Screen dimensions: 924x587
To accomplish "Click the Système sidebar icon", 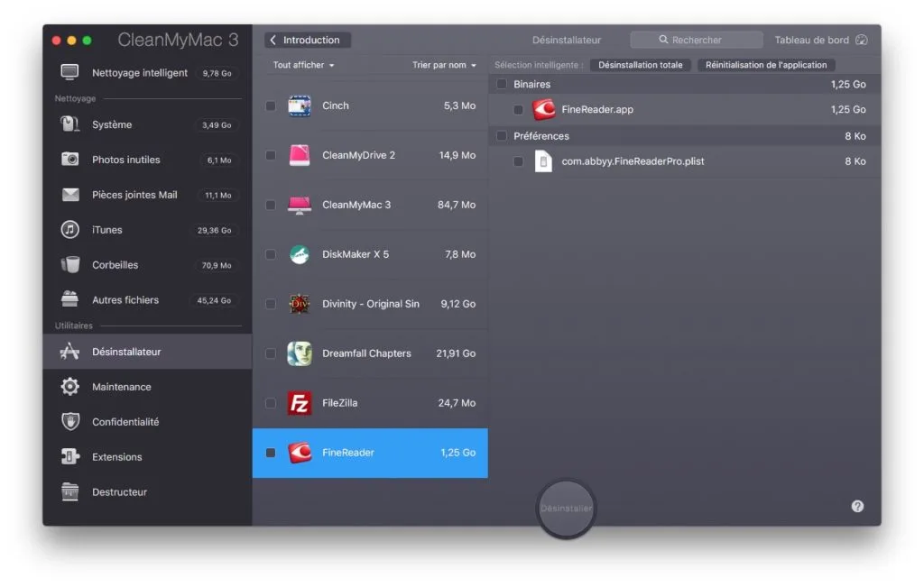I will pyautogui.click(x=69, y=124).
